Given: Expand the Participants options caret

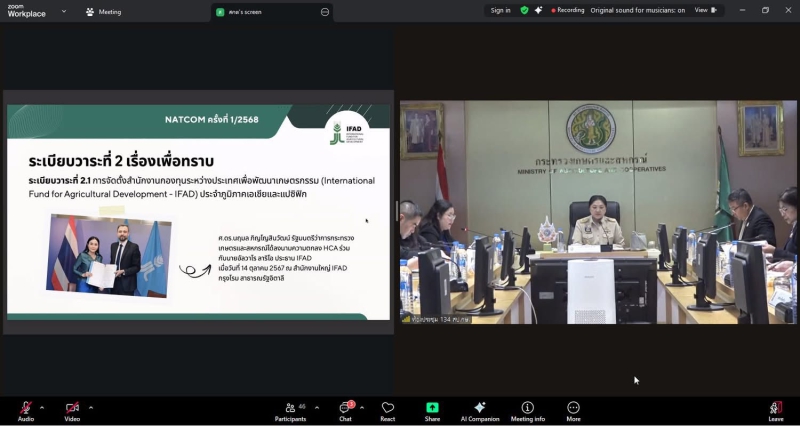Looking at the screenshot, I should pos(317,407).
